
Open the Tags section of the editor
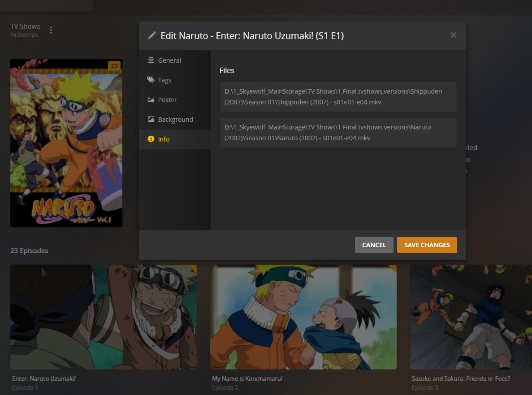(x=164, y=80)
